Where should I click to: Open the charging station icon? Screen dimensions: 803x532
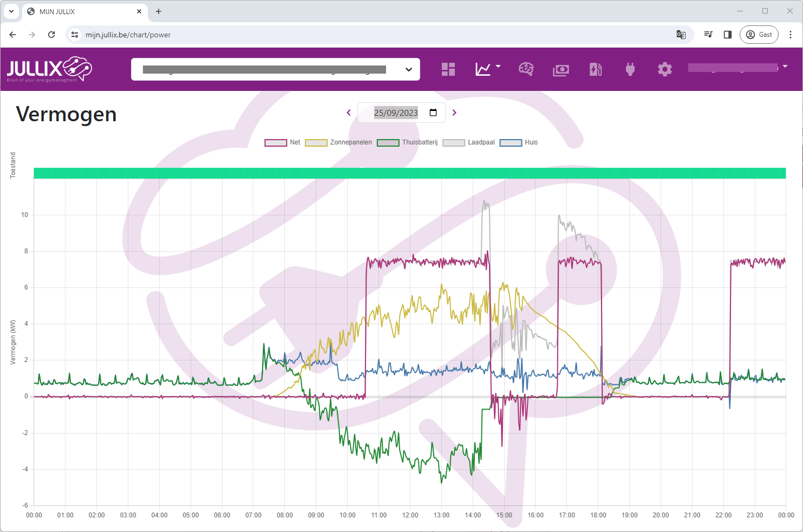pos(596,69)
